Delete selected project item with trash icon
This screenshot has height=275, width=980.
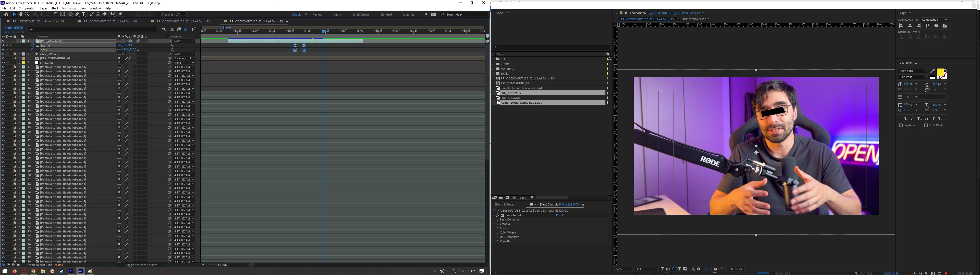point(532,198)
